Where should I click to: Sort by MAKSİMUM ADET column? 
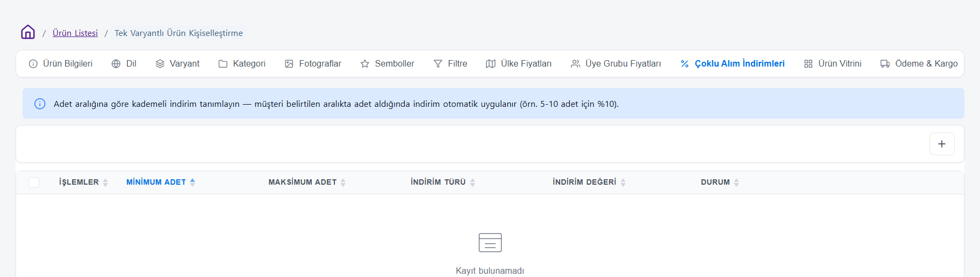[307, 183]
